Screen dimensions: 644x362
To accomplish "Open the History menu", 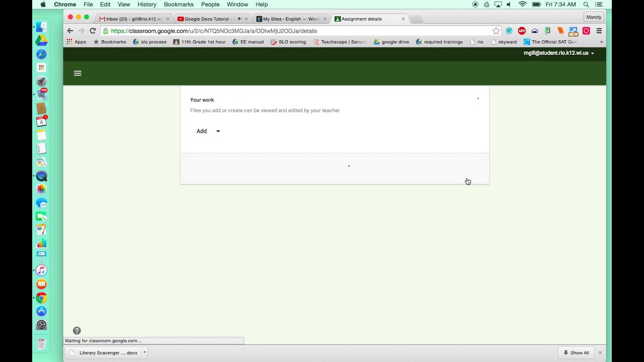I will click(x=146, y=5).
